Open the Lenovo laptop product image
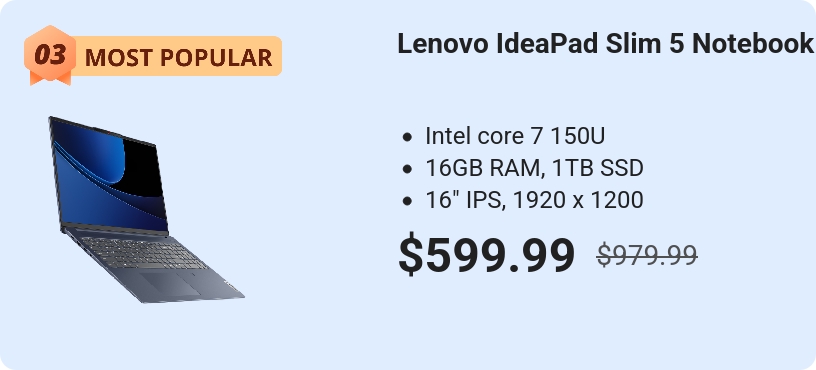This screenshot has width=816, height=370. pos(146,209)
